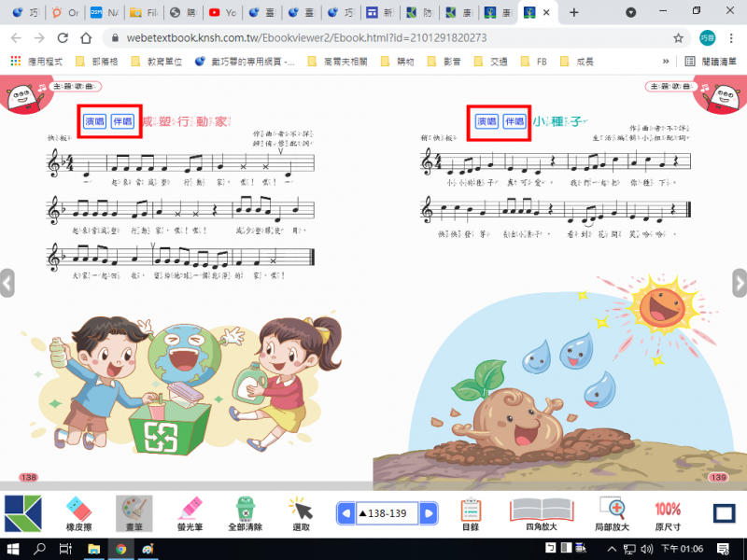Go to previous page with left toolbar arrow
The width and height of the screenshot is (747, 560).
click(345, 512)
